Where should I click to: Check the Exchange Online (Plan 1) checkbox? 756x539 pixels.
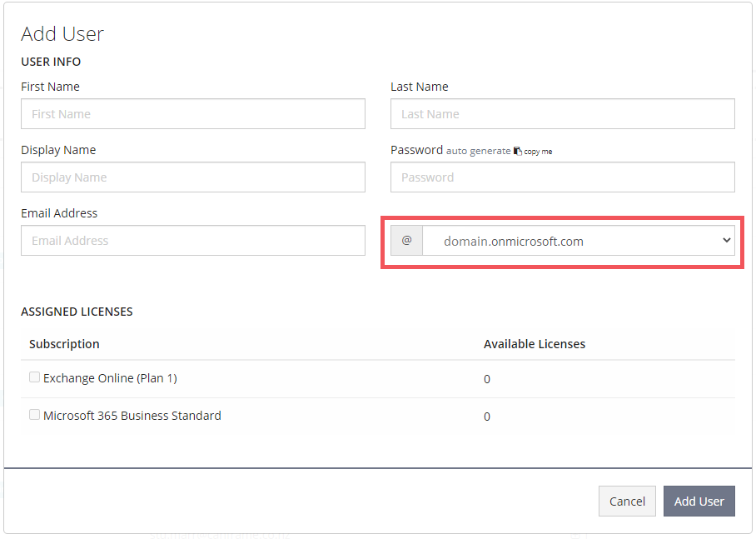[x=34, y=377]
